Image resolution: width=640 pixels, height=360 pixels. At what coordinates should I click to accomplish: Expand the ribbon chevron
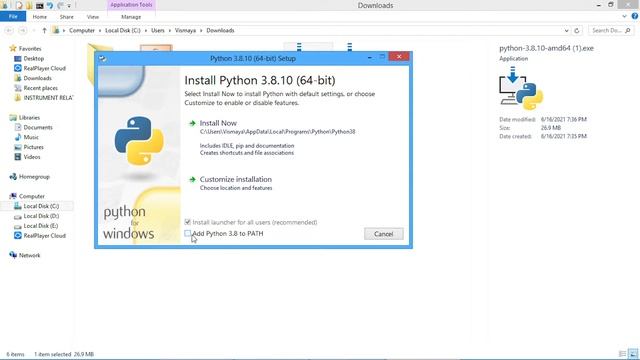(x=624, y=16)
